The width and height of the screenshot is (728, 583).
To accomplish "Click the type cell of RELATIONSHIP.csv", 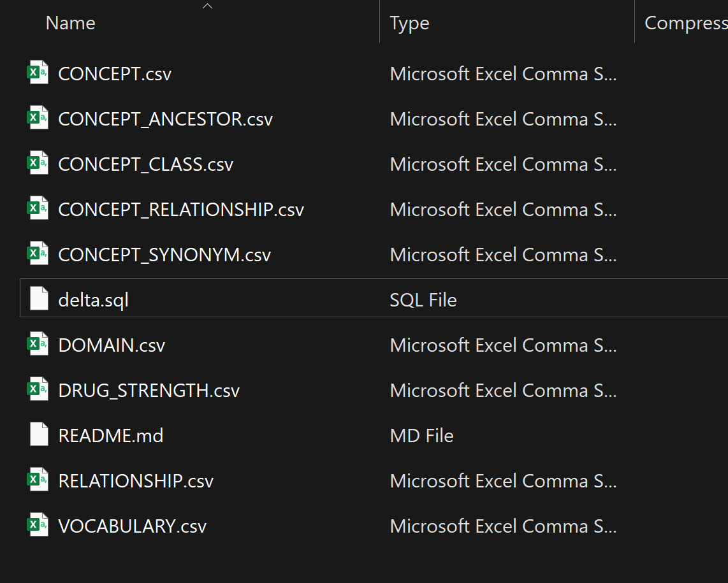I will coord(503,481).
